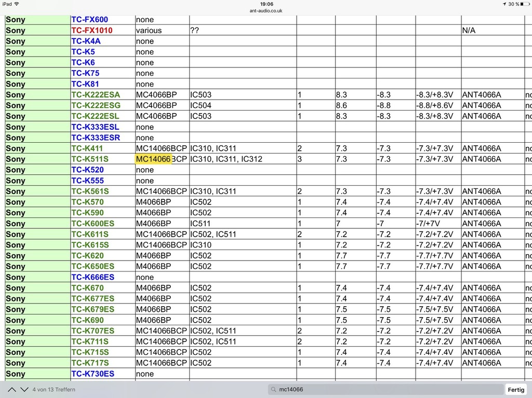Open the TC-K707ES model link

point(92,331)
